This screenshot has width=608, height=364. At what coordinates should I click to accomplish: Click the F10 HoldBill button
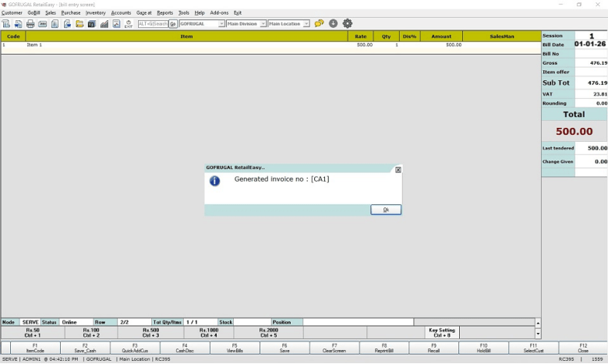483,348
